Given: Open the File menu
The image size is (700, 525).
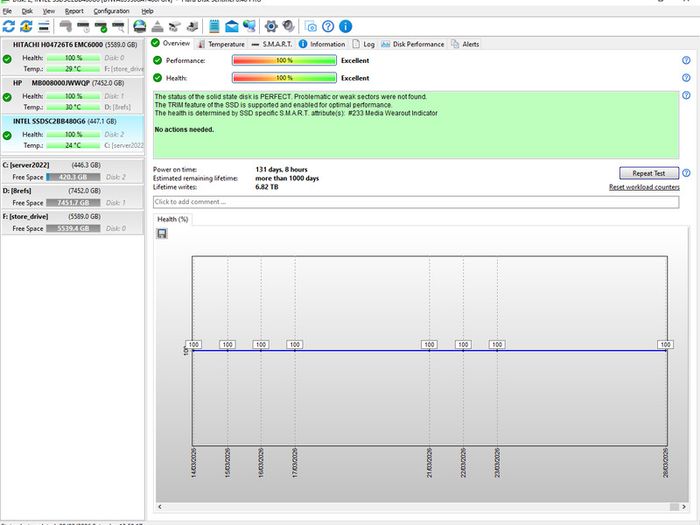Looking at the screenshot, I should point(7,11).
